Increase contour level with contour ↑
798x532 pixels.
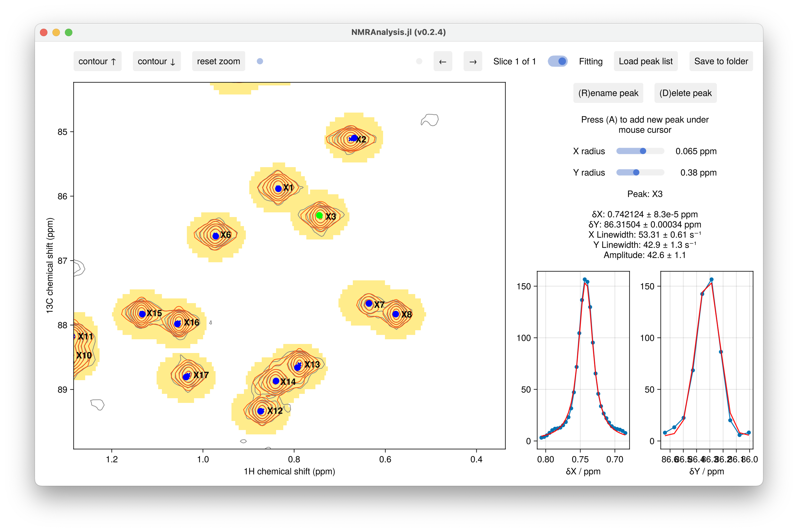pos(97,61)
